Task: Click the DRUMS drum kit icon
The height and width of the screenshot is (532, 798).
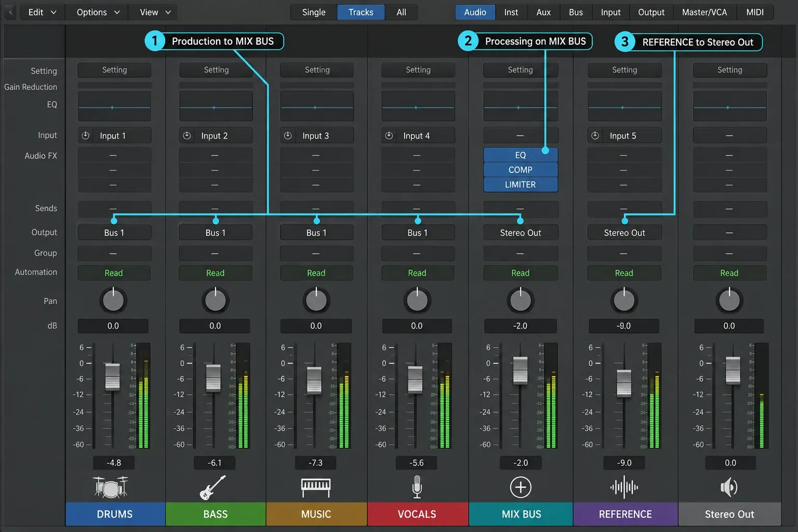Action: [111, 487]
